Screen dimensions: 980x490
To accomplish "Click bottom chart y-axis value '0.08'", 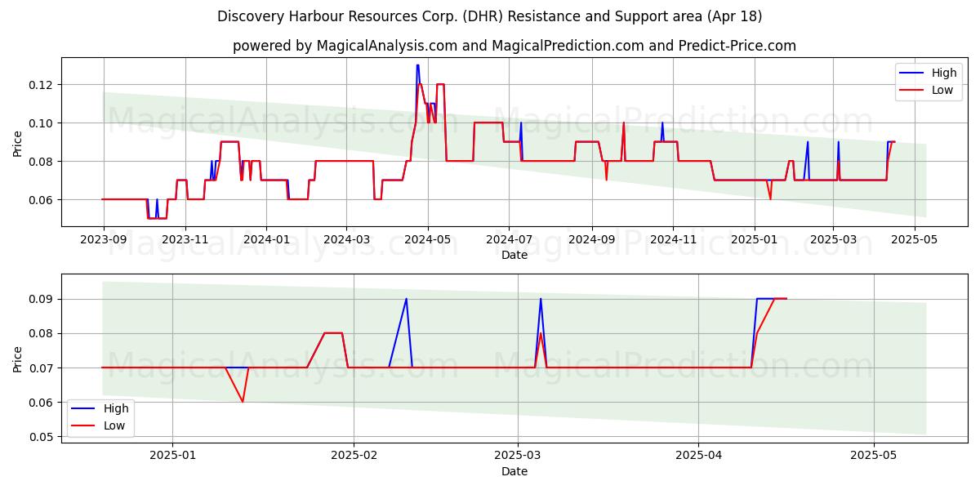I will (42, 333).
